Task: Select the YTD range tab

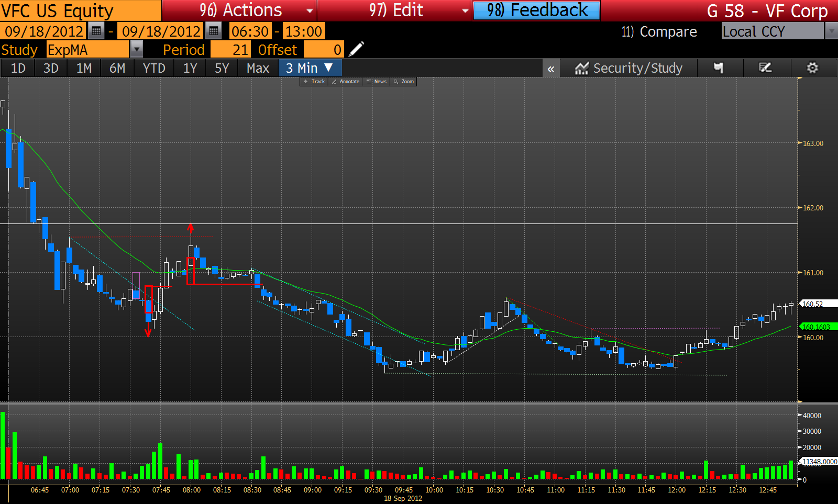Action: tap(154, 68)
